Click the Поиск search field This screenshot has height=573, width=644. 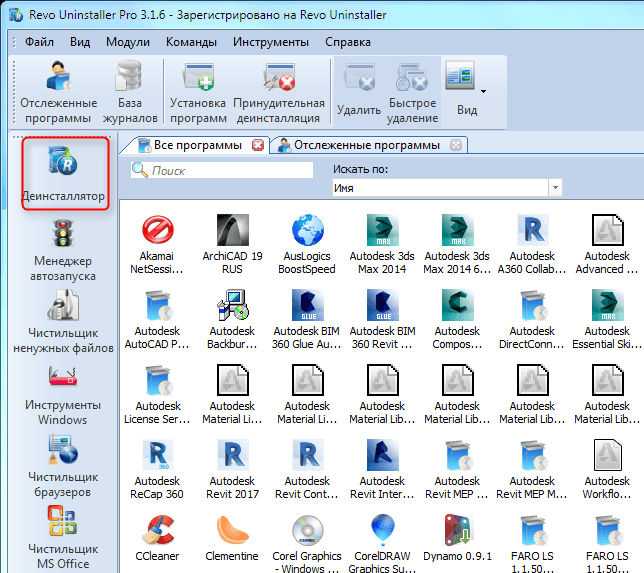(222, 170)
